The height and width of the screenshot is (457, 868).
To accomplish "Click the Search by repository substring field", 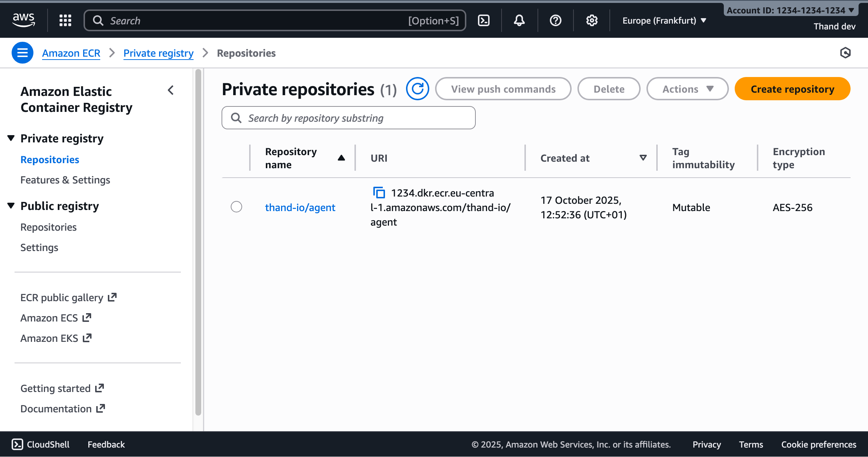I will pos(348,118).
